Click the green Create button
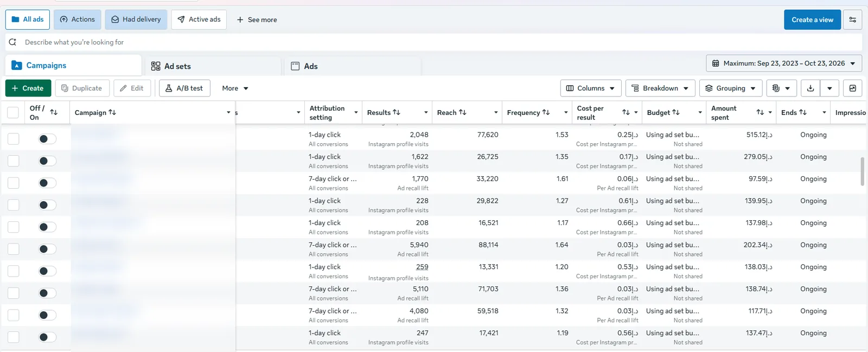This screenshot has width=868, height=352. point(28,88)
